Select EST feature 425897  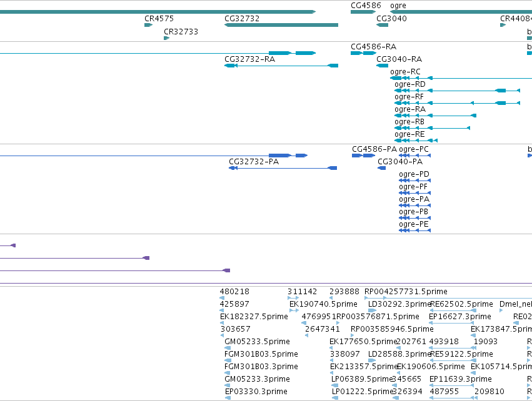[x=234, y=304]
